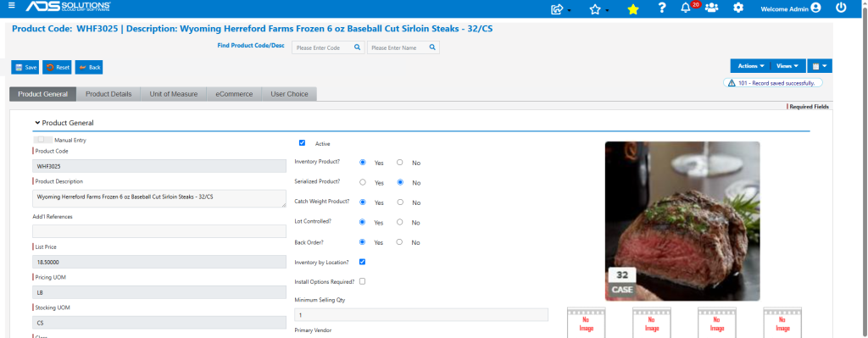This screenshot has width=868, height=338.
Task: Click the search icon for product code
Action: [x=358, y=47]
